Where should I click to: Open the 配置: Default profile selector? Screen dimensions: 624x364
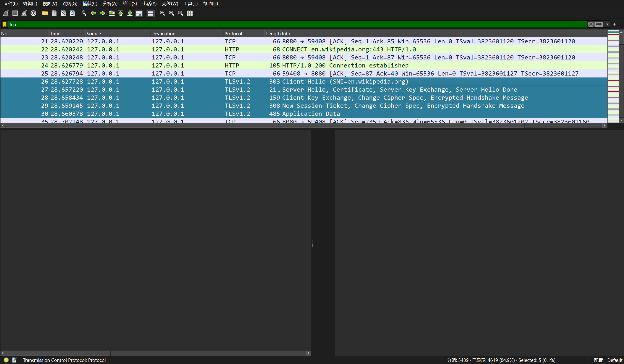coord(608,360)
